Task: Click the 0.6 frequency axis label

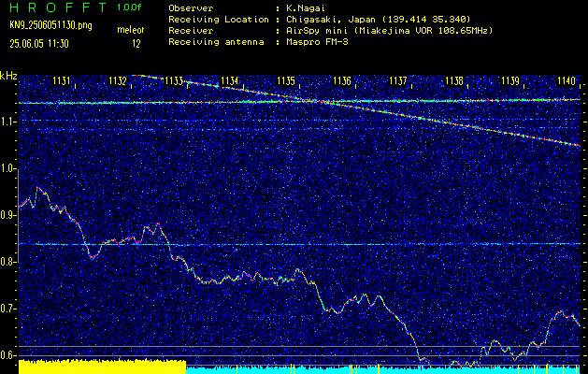Action: pos(8,355)
